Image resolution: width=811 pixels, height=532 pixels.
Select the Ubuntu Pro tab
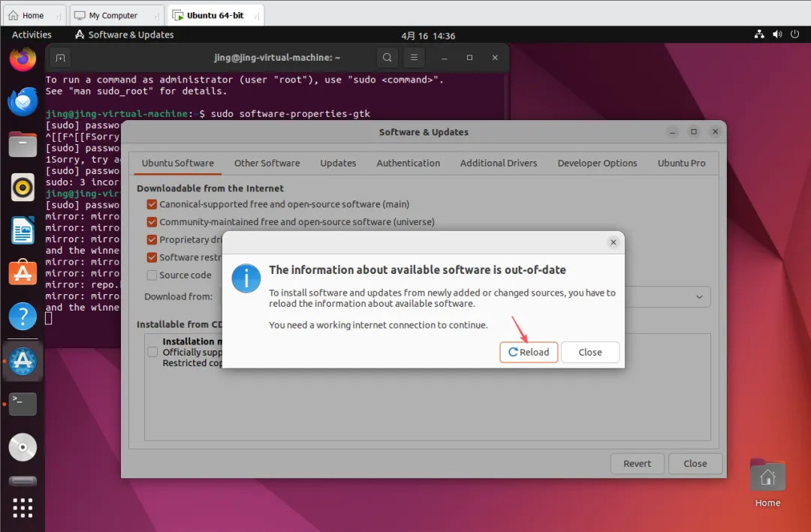pyautogui.click(x=681, y=163)
